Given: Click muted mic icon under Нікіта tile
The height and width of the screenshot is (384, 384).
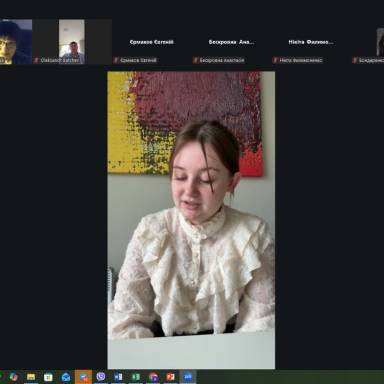Looking at the screenshot, I should tap(275, 60).
